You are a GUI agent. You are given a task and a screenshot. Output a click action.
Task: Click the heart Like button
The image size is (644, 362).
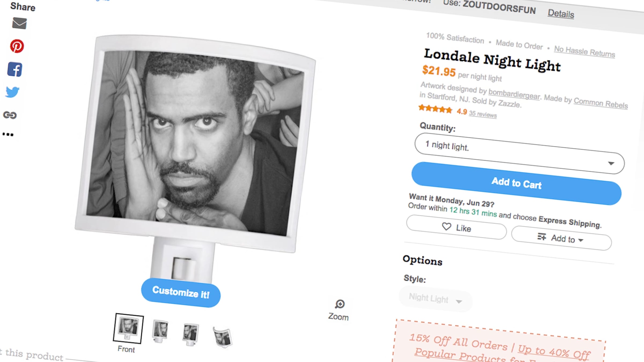pos(456,227)
